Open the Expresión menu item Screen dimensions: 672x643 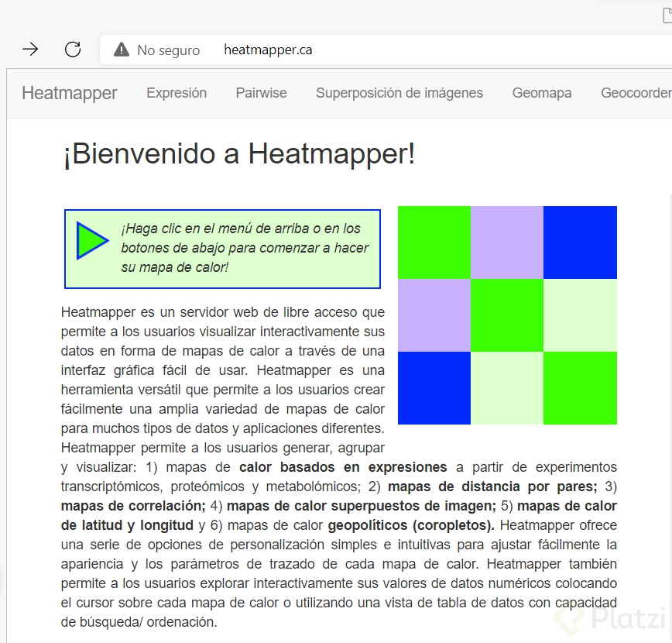click(x=177, y=93)
